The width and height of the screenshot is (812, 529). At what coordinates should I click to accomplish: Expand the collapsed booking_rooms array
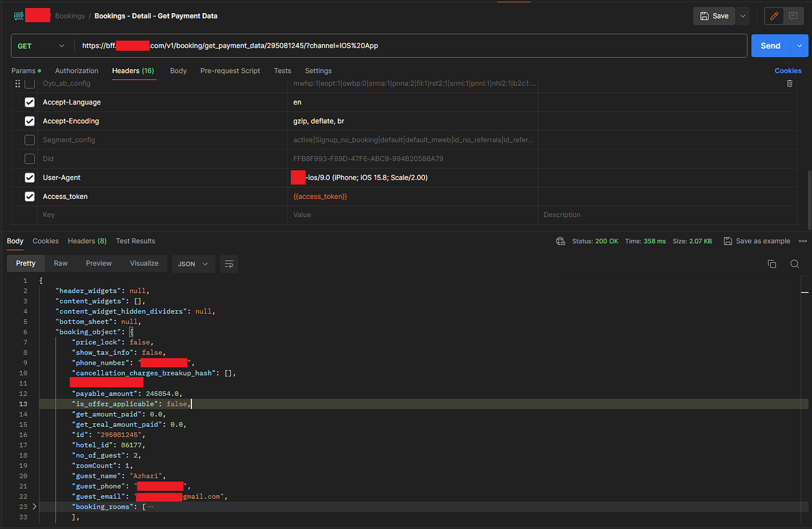34,506
